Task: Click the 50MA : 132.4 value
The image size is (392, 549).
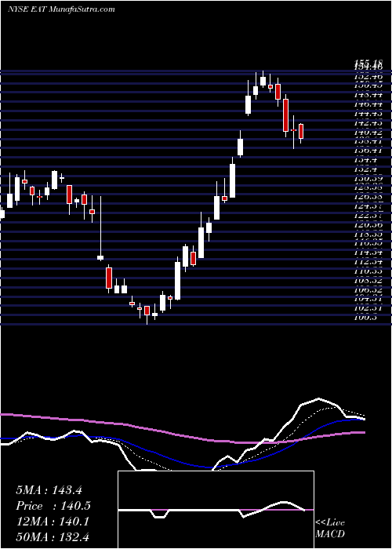Action: pyautogui.click(x=53, y=536)
